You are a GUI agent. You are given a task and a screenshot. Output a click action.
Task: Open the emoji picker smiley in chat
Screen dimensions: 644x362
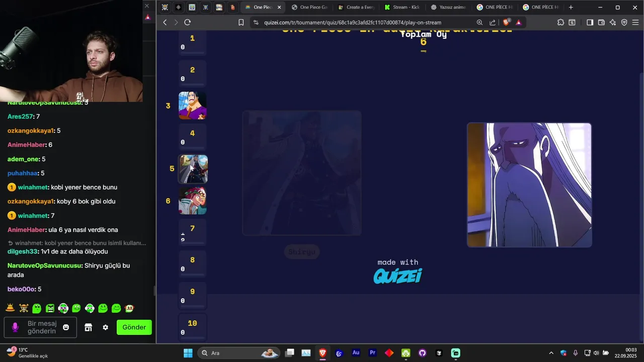tap(66, 327)
